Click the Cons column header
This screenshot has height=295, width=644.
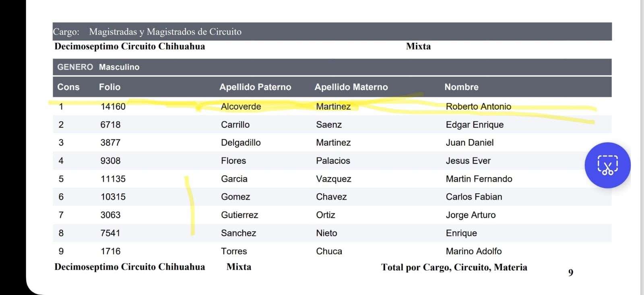click(68, 87)
